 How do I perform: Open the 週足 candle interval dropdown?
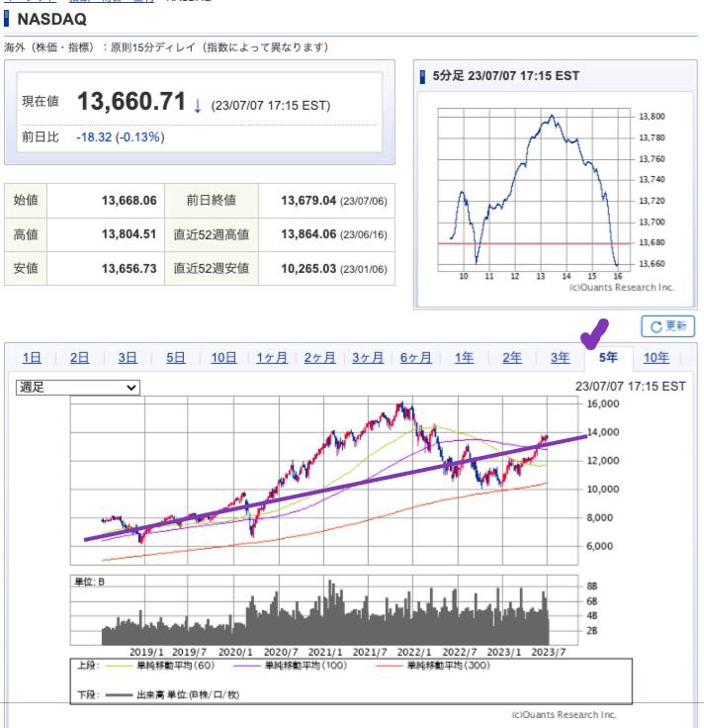click(78, 387)
